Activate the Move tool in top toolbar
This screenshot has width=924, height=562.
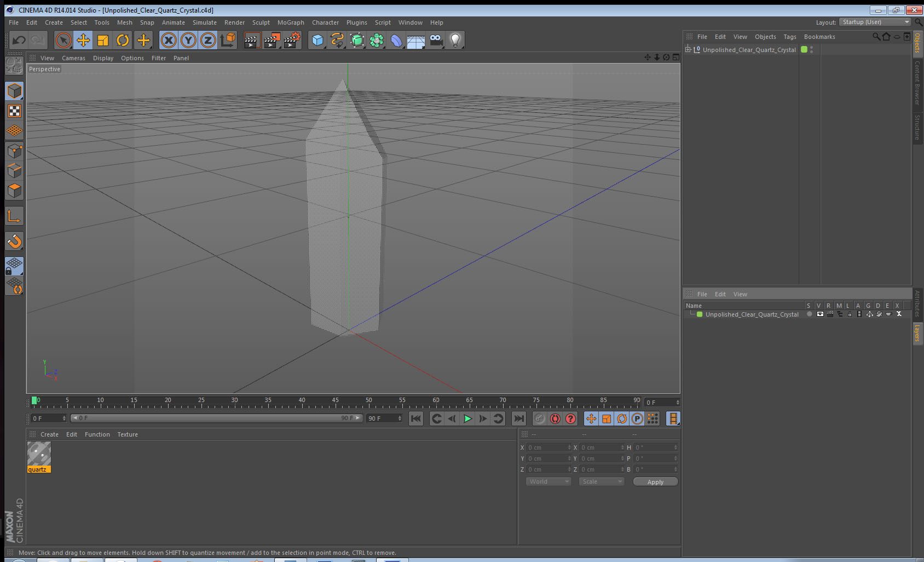click(83, 40)
